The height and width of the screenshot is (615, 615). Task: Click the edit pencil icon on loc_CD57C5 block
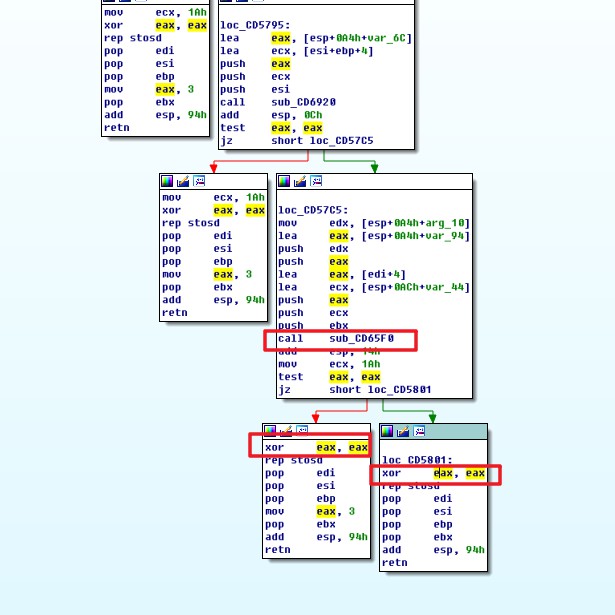[300, 181]
